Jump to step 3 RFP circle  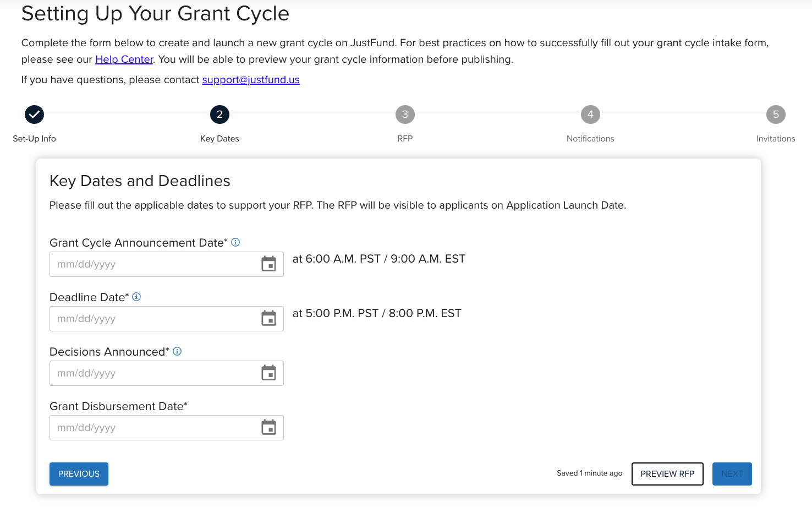[x=405, y=115]
